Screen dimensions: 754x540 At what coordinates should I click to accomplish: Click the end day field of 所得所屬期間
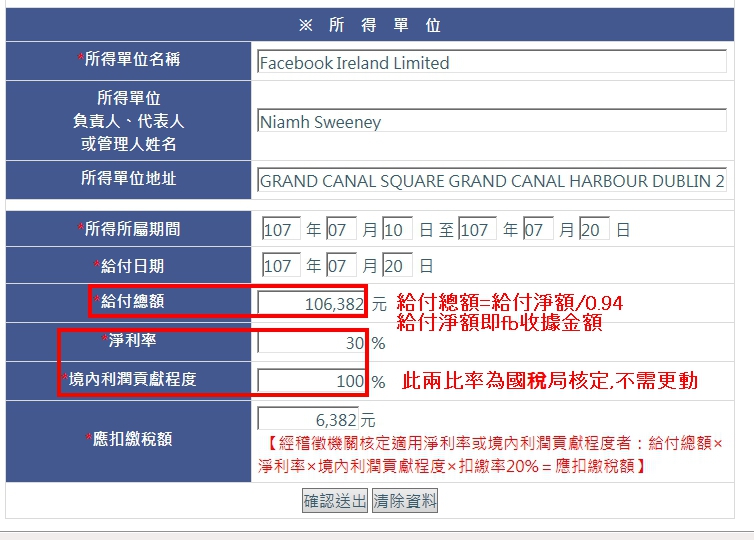coord(594,230)
